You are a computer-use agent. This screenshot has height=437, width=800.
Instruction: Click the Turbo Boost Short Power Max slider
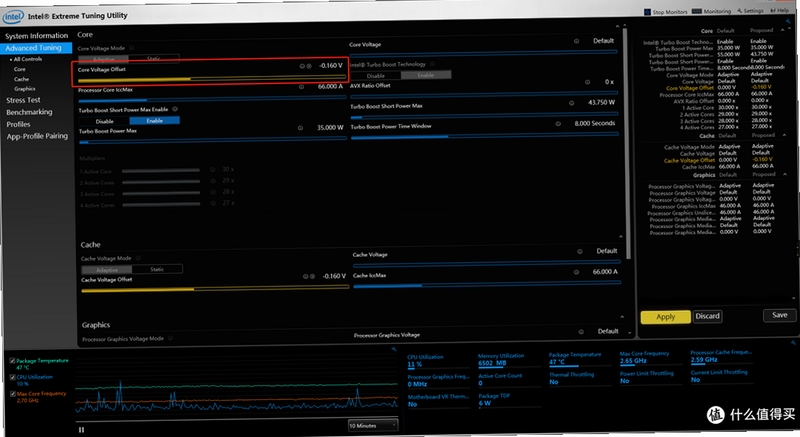click(484, 114)
